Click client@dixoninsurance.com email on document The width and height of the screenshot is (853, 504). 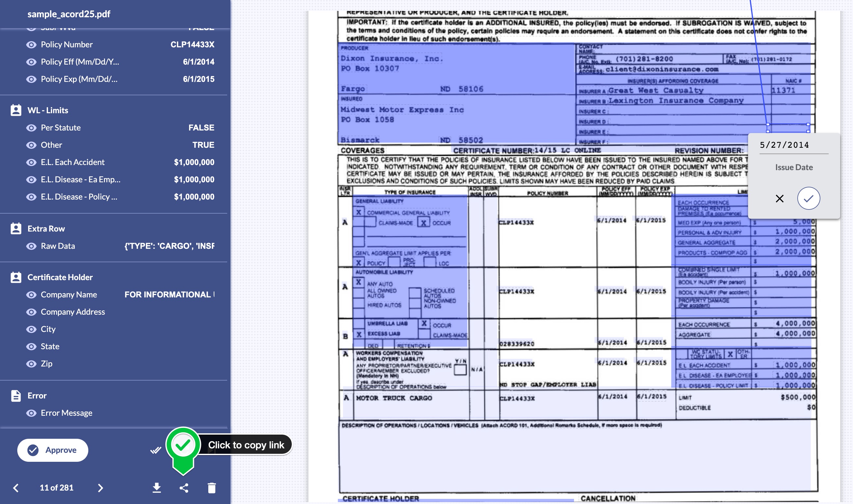(x=662, y=70)
